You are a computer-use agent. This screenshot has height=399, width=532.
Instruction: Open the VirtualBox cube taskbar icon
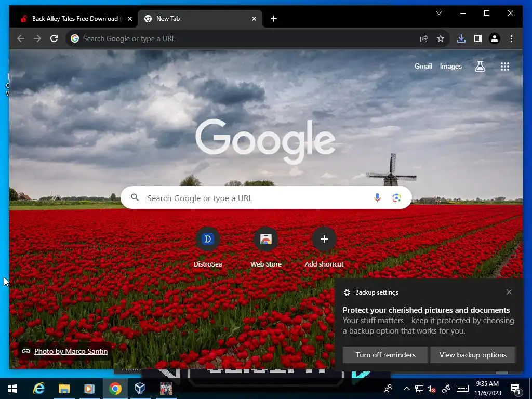140,389
